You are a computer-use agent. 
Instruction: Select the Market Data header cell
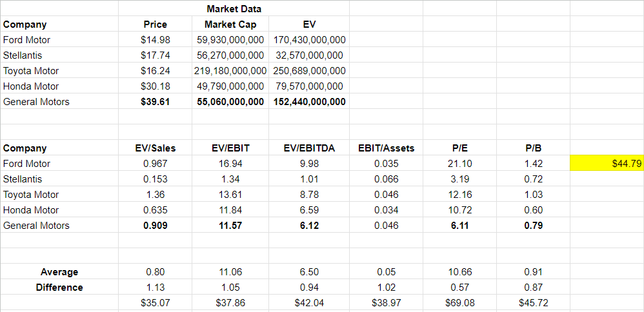tap(234, 8)
